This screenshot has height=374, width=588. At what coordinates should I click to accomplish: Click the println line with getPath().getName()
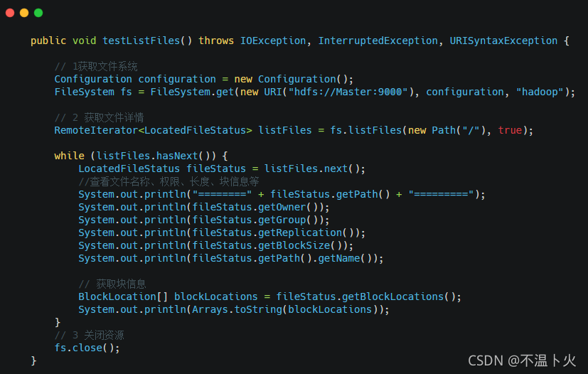[230, 259]
